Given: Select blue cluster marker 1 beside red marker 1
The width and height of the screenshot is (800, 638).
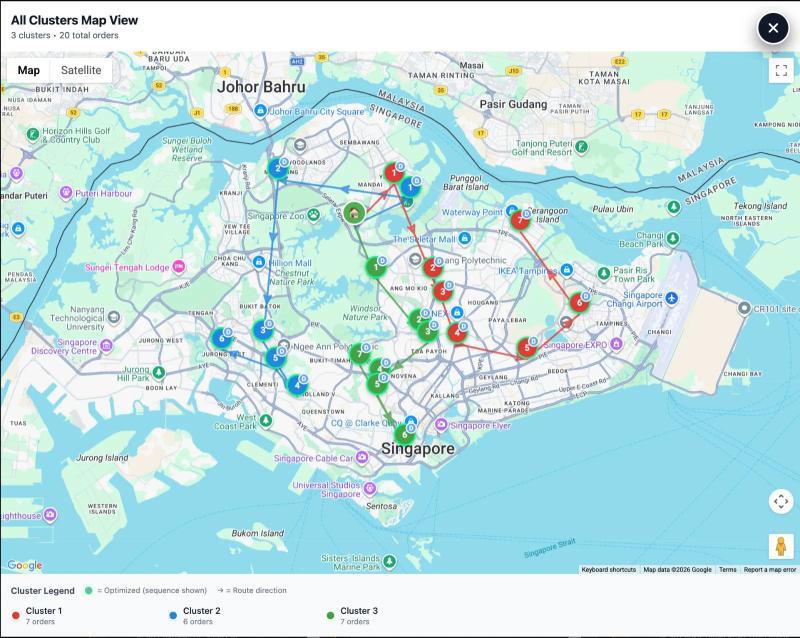Looking at the screenshot, I should 410,187.
